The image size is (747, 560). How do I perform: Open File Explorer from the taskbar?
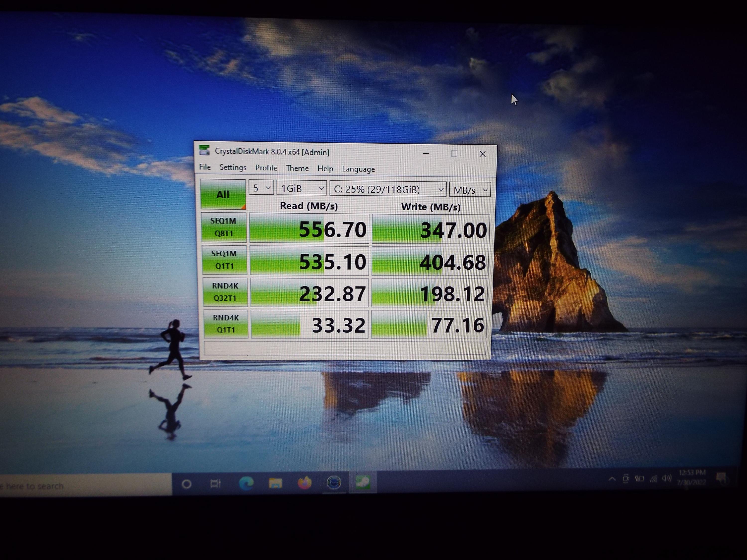275,483
